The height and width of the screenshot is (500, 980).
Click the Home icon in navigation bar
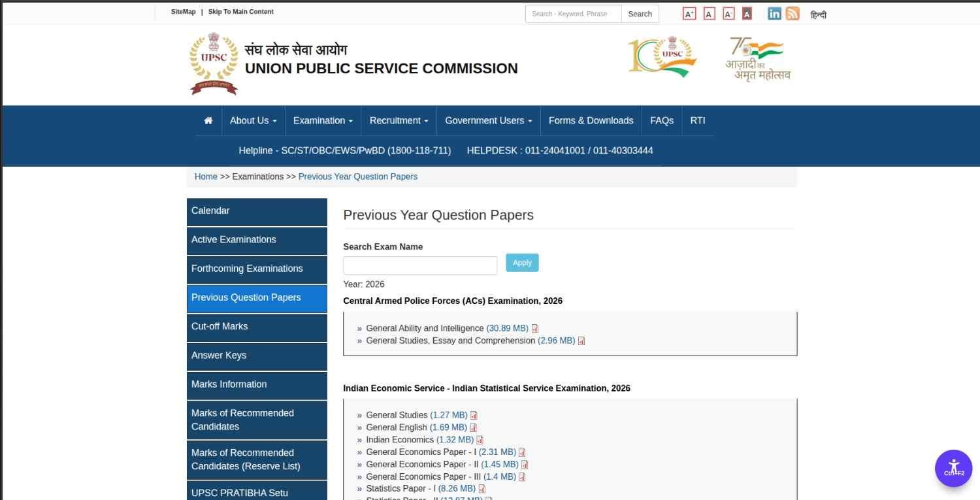pyautogui.click(x=208, y=121)
